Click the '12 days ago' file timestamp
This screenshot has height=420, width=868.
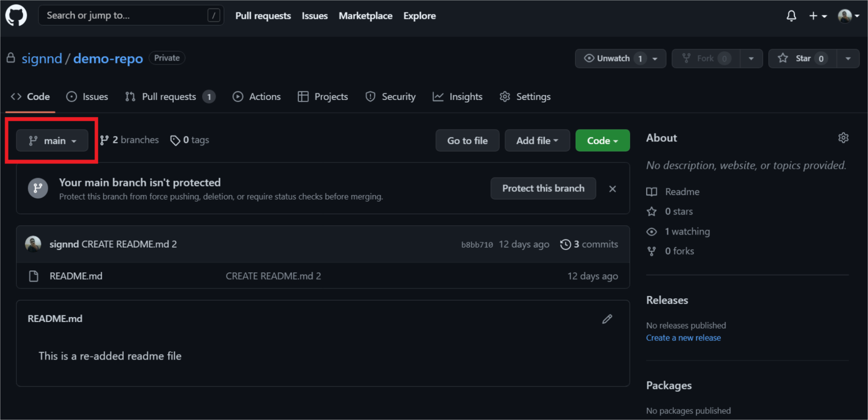pos(593,276)
